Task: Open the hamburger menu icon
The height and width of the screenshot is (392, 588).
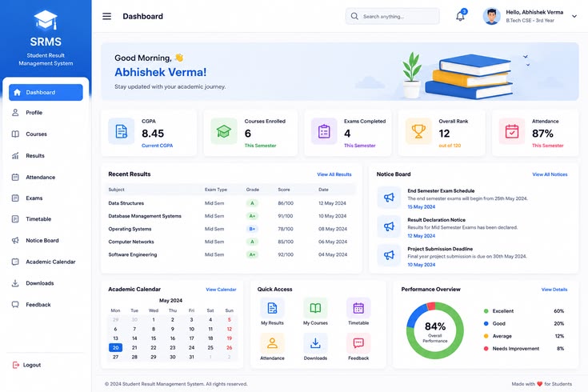Action: pyautogui.click(x=107, y=16)
